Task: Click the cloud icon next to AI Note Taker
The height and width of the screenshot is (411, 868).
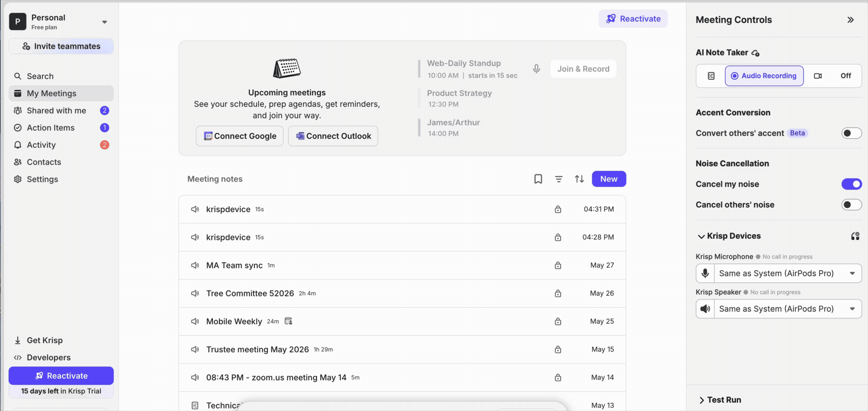Action: (755, 53)
